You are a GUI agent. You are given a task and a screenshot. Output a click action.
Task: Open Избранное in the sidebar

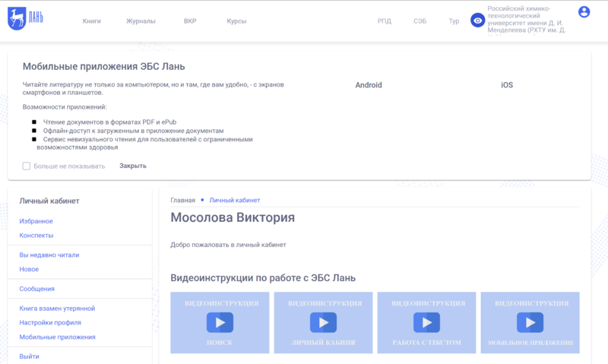point(36,221)
